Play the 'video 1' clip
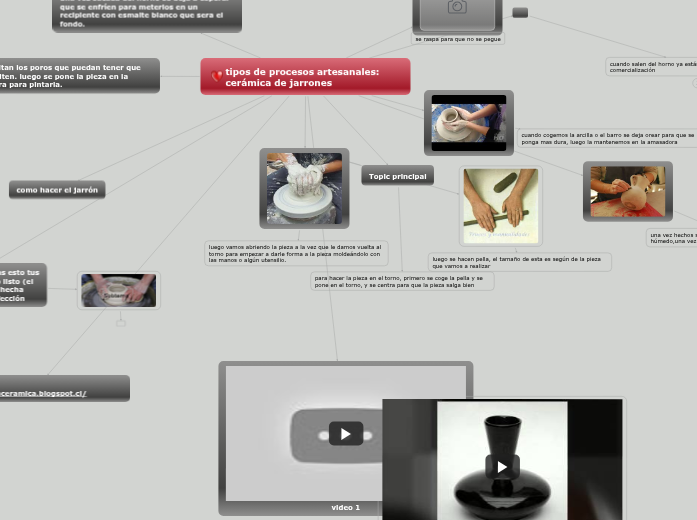The height and width of the screenshot is (520, 697). pos(346,434)
